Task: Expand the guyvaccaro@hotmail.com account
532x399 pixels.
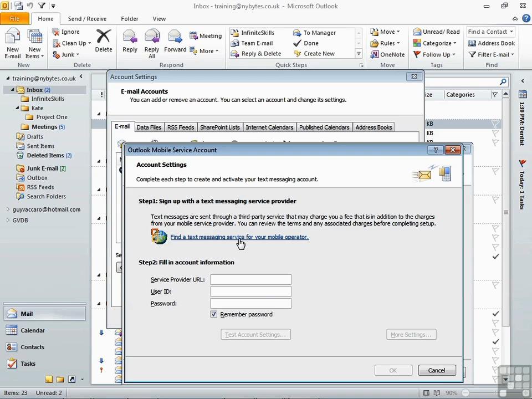Action: 8,209
